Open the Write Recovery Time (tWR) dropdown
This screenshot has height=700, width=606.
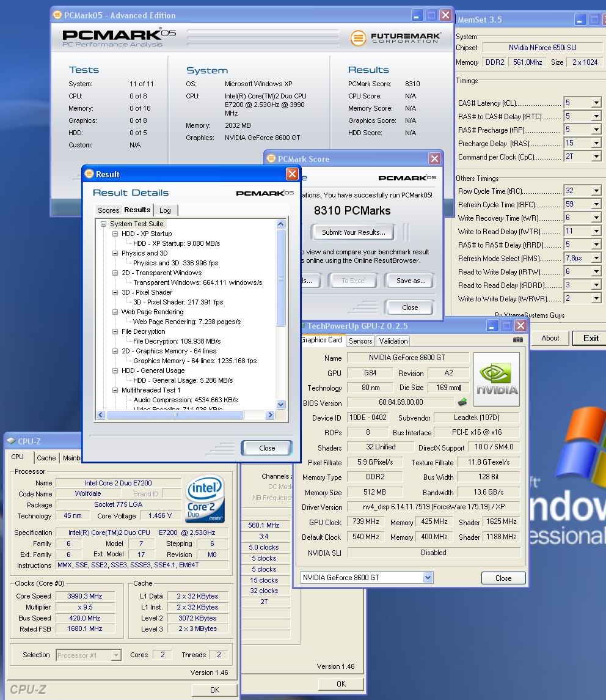point(596,218)
